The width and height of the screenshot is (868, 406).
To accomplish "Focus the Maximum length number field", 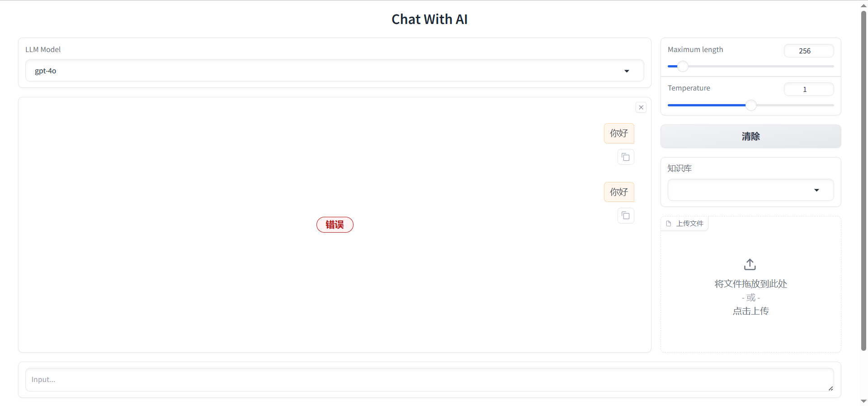I will (808, 51).
